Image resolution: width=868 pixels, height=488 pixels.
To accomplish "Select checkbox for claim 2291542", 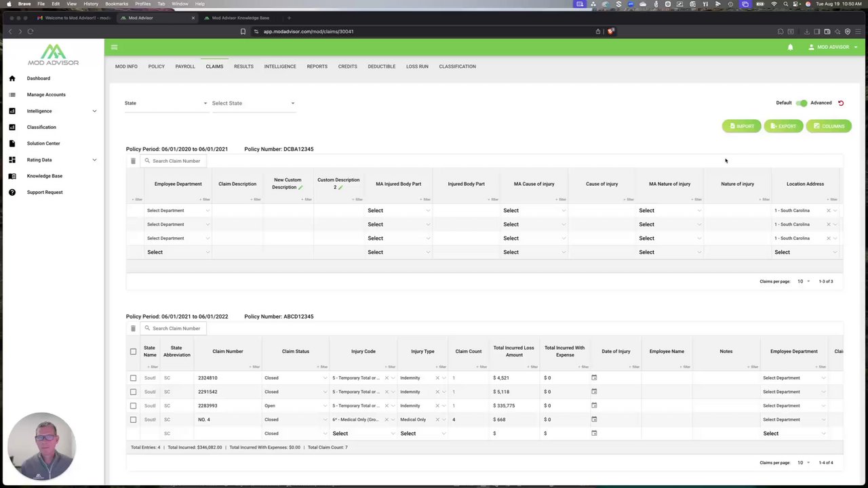I will (133, 392).
